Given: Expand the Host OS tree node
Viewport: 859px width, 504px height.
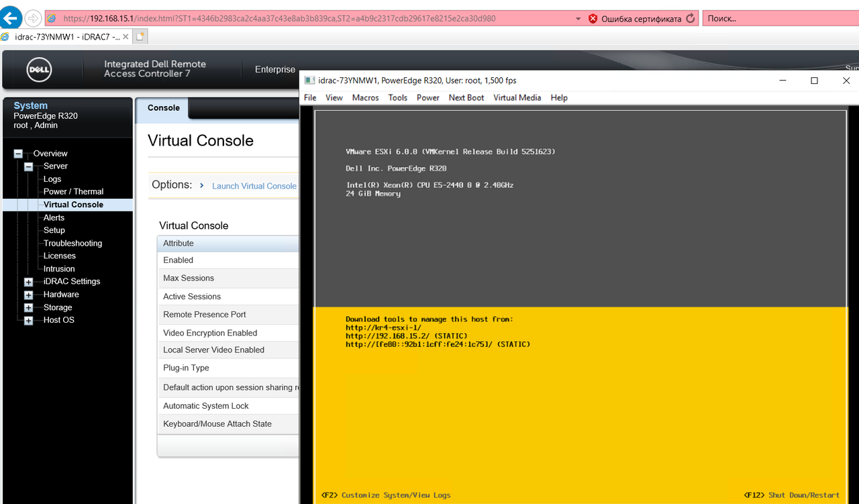Looking at the screenshot, I should coord(28,321).
